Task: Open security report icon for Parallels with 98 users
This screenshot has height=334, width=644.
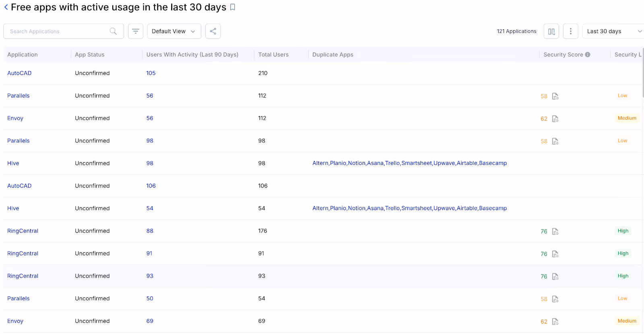Action: pyautogui.click(x=555, y=141)
